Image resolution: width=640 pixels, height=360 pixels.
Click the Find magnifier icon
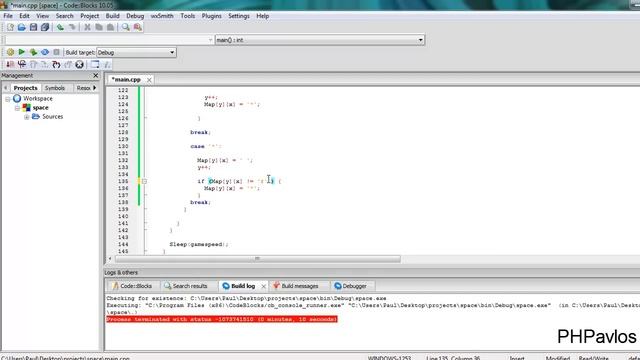tap(126, 27)
